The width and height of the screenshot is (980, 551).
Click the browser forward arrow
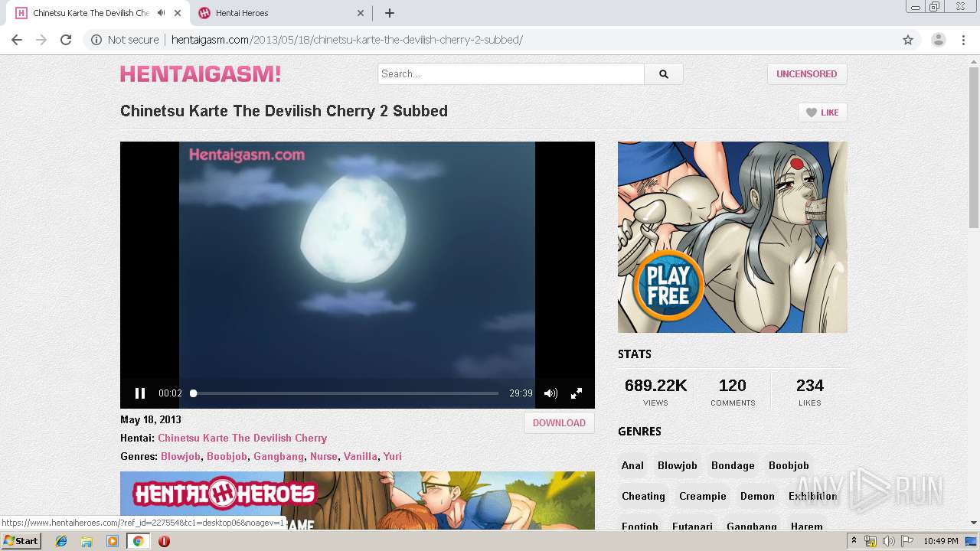tap(41, 40)
